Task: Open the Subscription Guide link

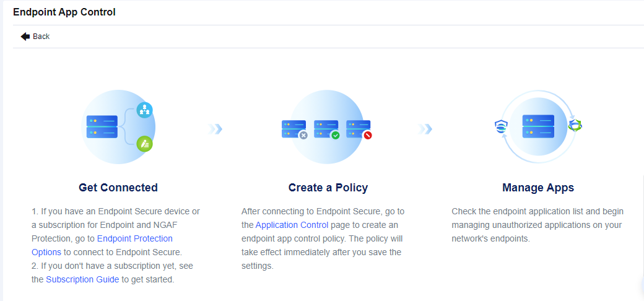Action: [x=82, y=279]
